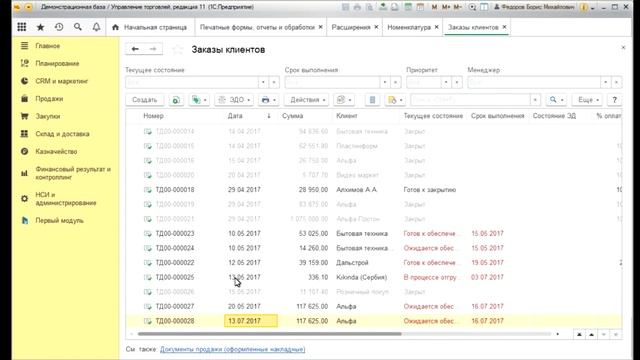Open the ЭДО dropdown button

click(x=234, y=100)
